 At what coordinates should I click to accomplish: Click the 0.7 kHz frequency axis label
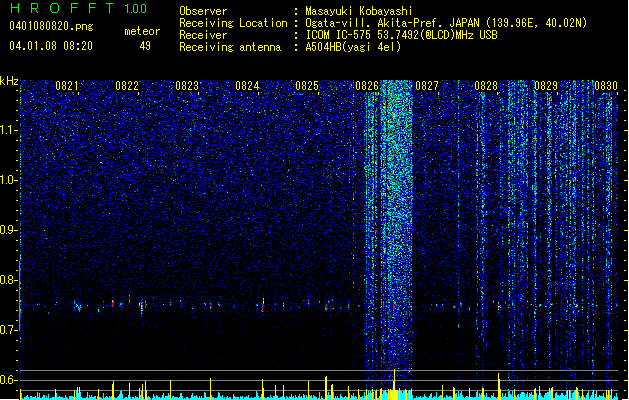point(8,330)
